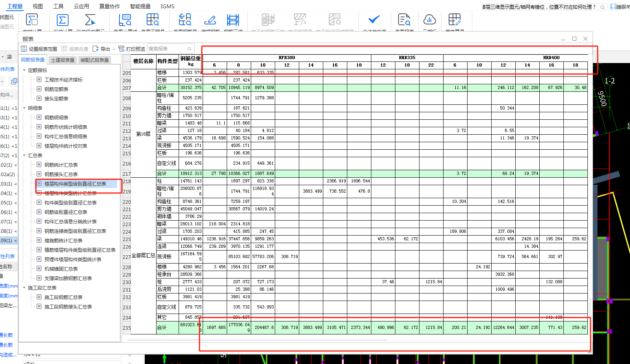Click the 钢筋三维 rebar cage icon

233,20
